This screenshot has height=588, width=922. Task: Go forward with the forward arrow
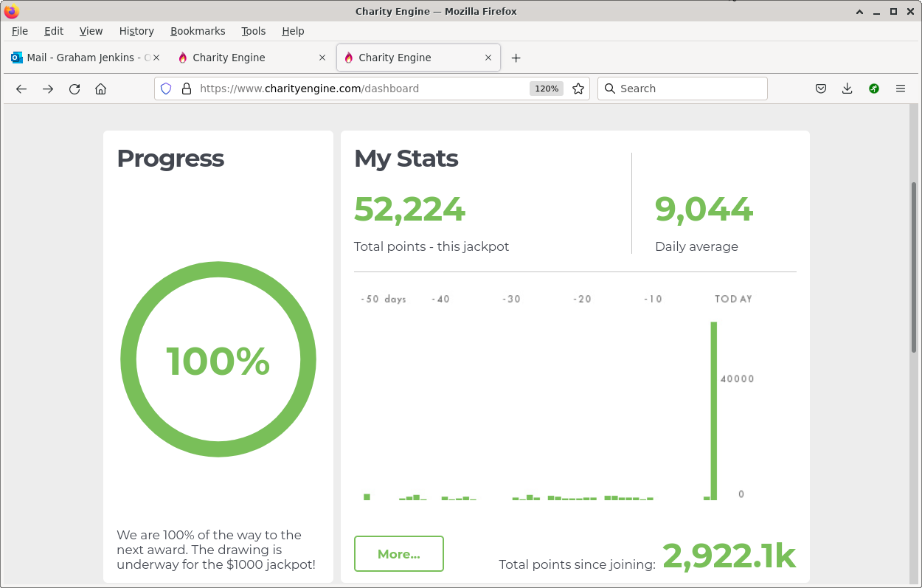[48, 89]
